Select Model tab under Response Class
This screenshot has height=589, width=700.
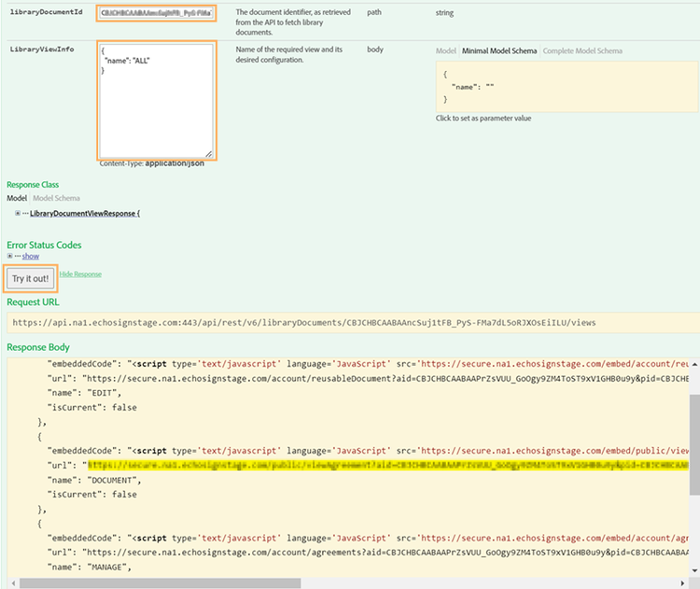tap(17, 198)
